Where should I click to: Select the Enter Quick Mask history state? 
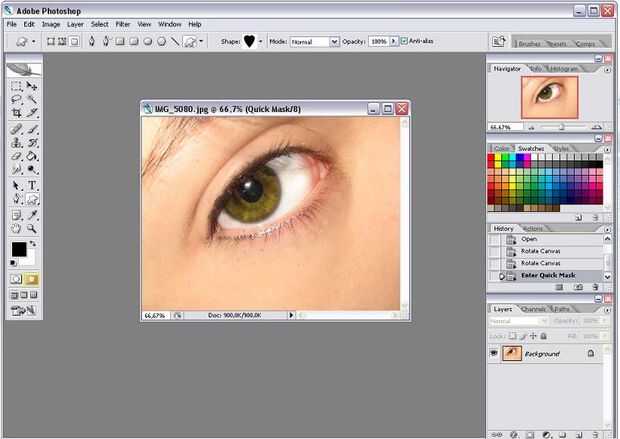pyautogui.click(x=547, y=276)
